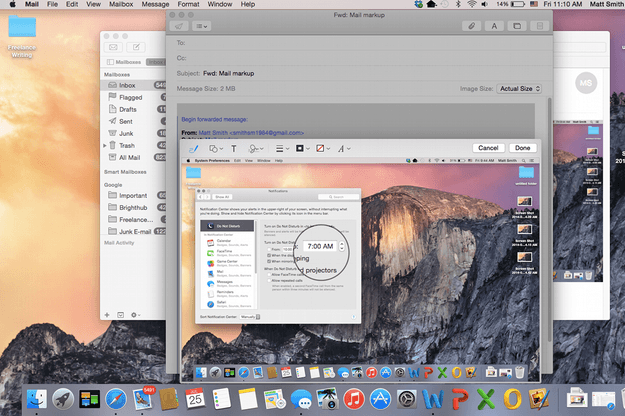Click the Compose new message icon in Mail window

136,47
